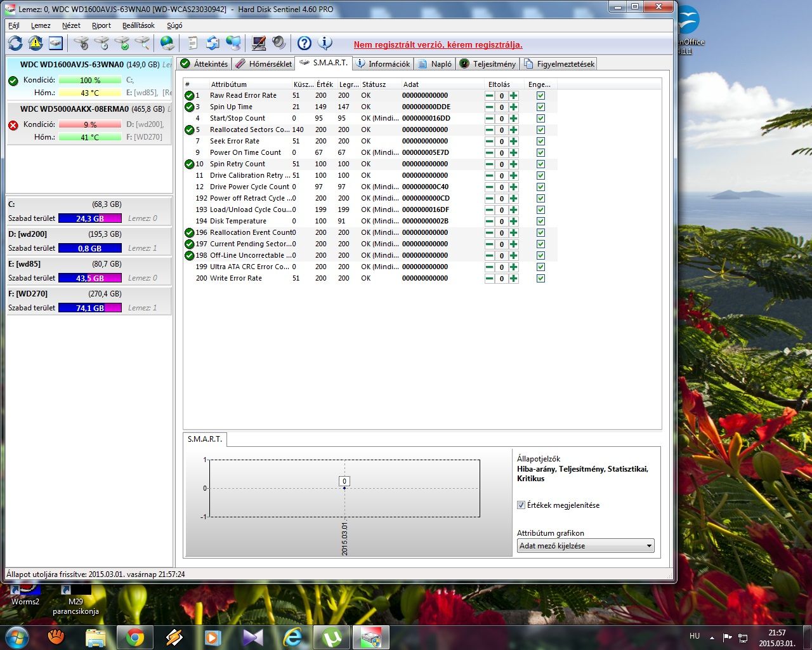Uncheck the Értékek megjelenítése checkbox
Image resolution: width=812 pixels, height=650 pixels.
point(521,505)
